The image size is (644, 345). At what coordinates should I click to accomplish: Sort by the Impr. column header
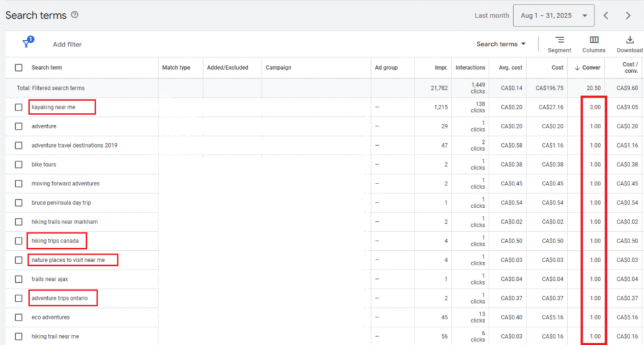point(441,68)
